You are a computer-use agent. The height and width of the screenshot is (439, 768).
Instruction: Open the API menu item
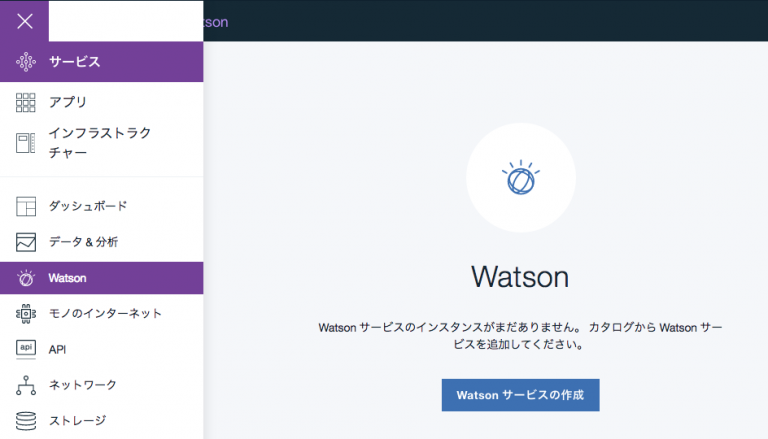point(57,349)
